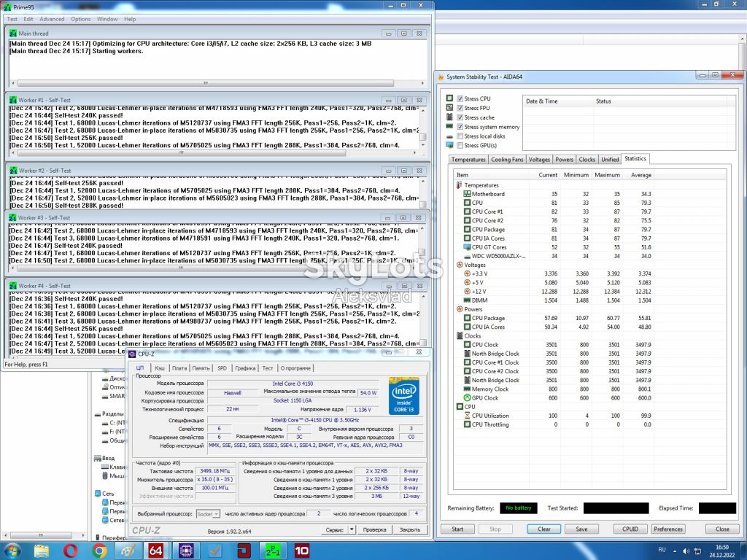Switch to the Voltages tab in AIDA64
Viewport: 747px width, 560px height.
click(539, 160)
